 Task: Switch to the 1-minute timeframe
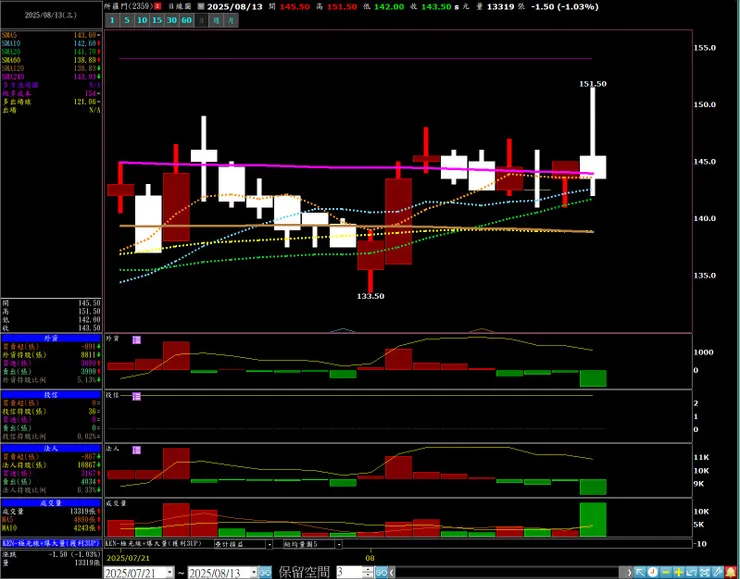click(x=112, y=20)
